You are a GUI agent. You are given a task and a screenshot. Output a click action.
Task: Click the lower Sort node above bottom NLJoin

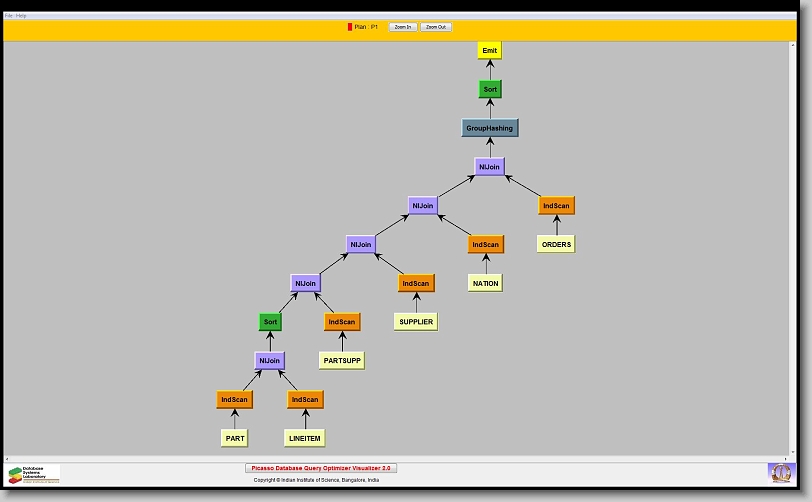[x=270, y=322]
